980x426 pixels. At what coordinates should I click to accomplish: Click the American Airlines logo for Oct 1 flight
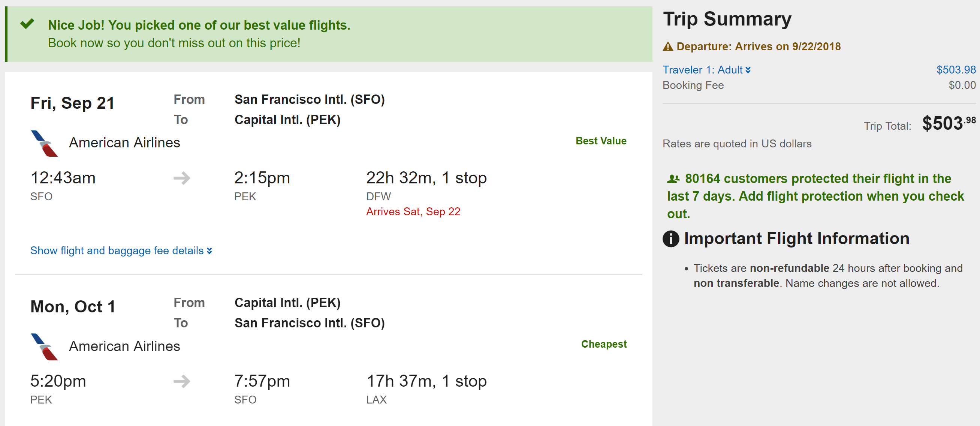coord(44,346)
